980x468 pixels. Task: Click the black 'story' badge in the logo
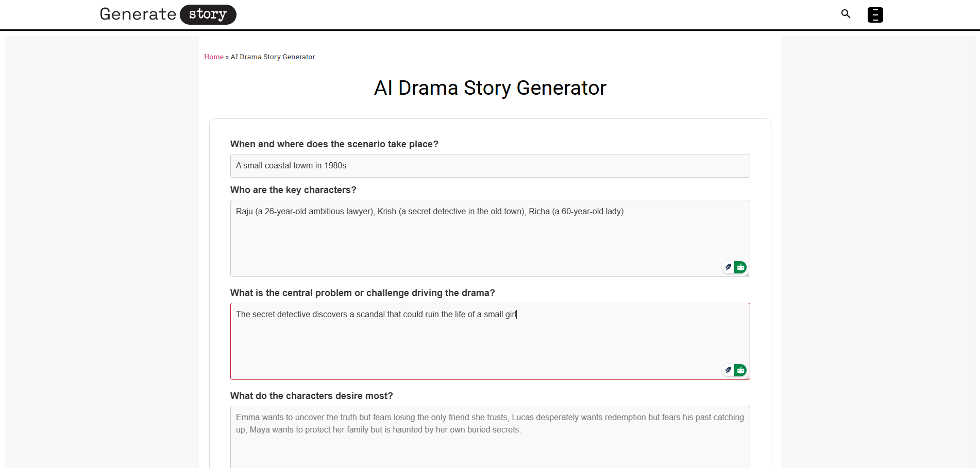click(208, 14)
